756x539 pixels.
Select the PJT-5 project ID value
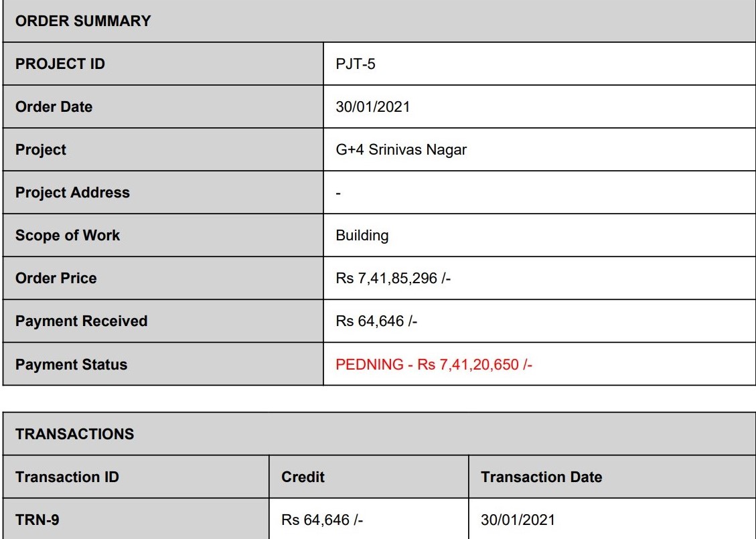coord(356,64)
